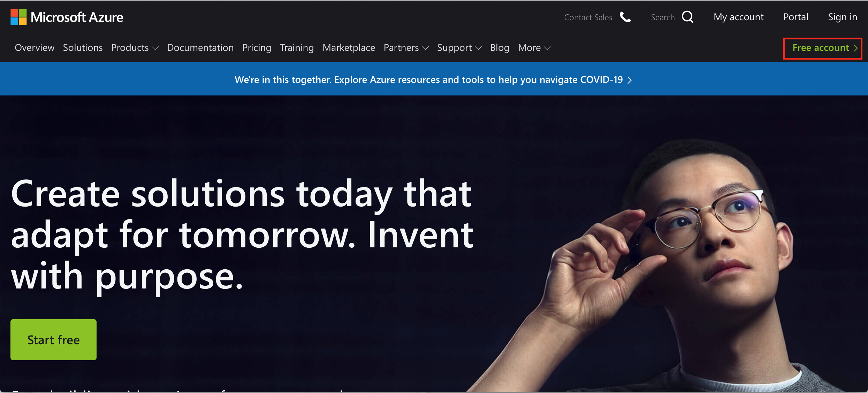Image resolution: width=868 pixels, height=393 pixels.
Task: Click the chevron arrow beside Free account
Action: tap(855, 48)
